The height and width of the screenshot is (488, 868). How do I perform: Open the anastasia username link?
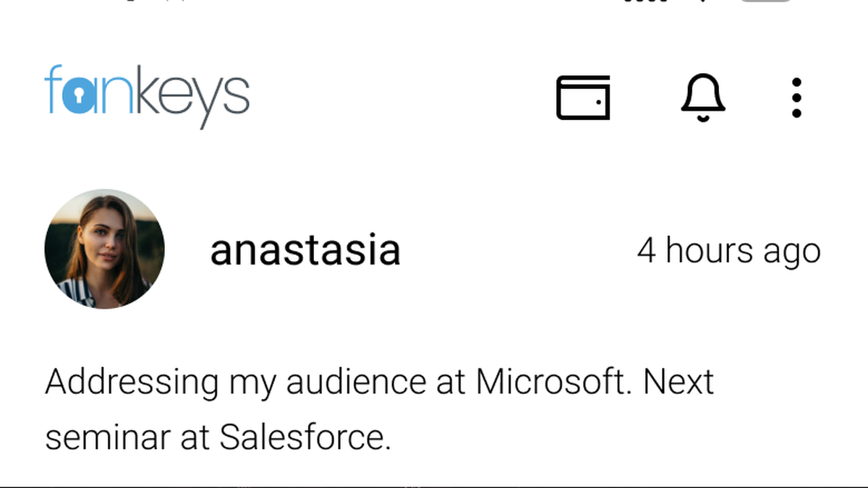pos(305,250)
